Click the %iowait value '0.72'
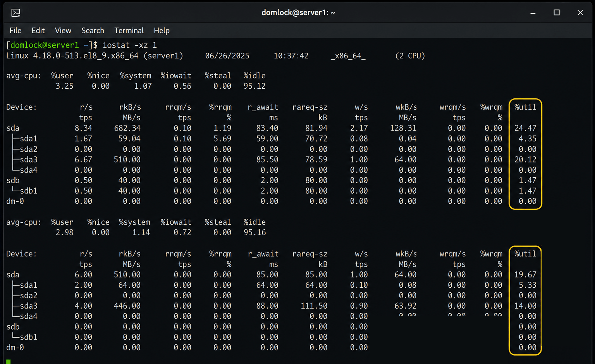Image resolution: width=595 pixels, height=364 pixels. (182, 233)
